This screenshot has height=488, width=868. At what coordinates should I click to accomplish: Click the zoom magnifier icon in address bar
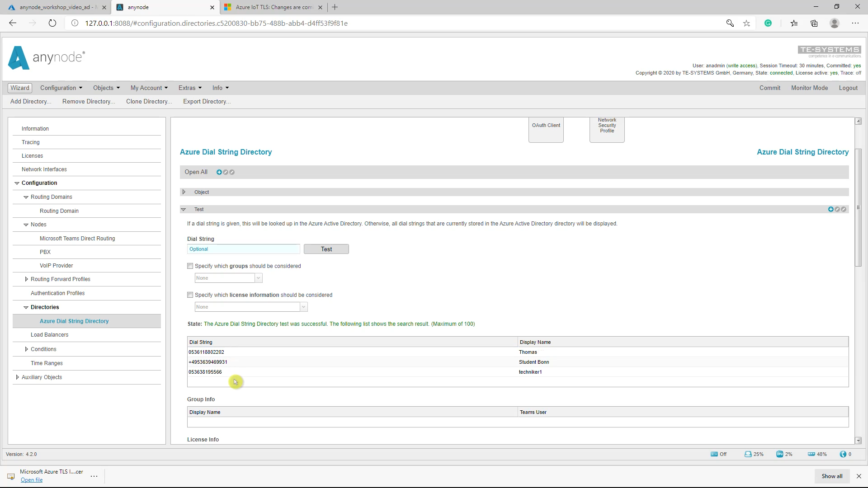pyautogui.click(x=730, y=23)
